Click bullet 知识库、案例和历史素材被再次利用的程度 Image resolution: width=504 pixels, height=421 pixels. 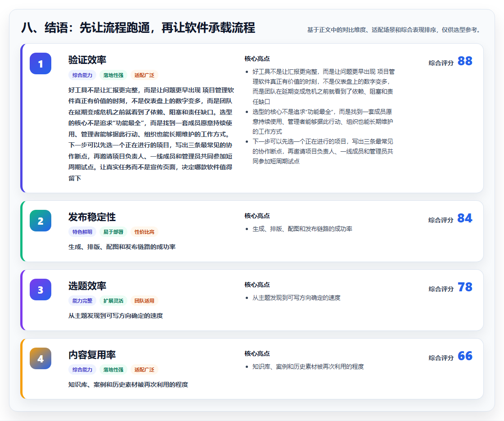[308, 367]
